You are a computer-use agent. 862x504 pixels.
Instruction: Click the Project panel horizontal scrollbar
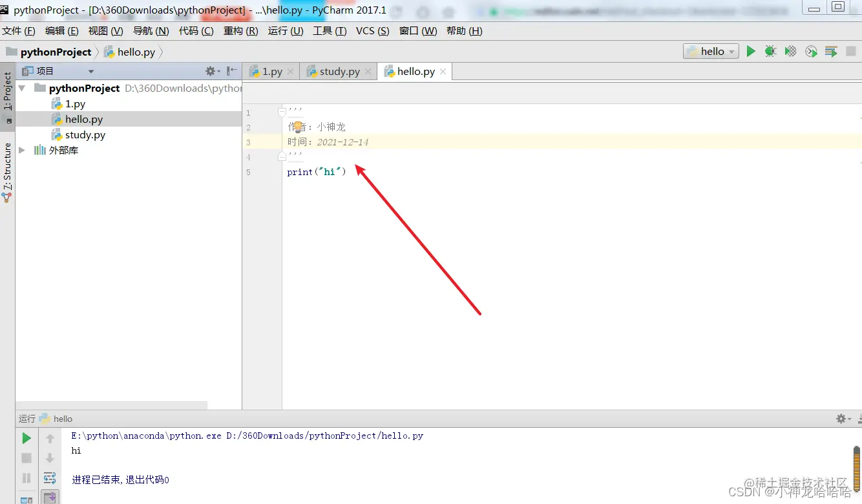(111, 405)
